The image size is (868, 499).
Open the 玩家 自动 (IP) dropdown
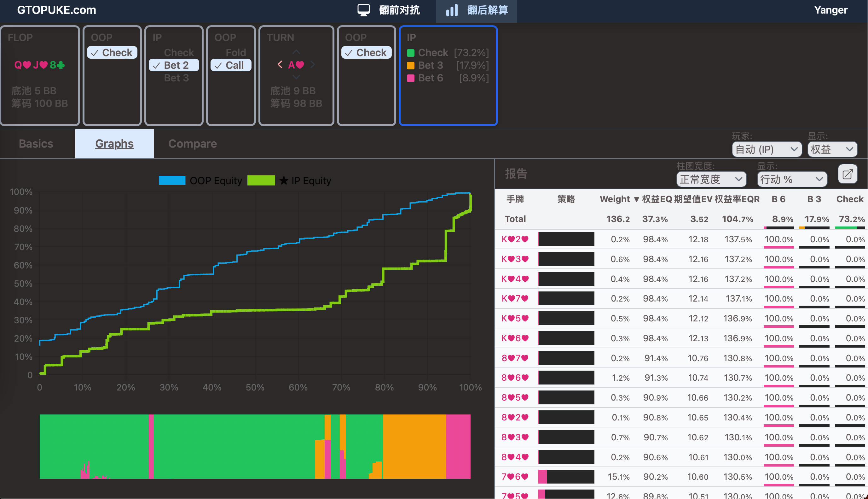[x=767, y=150]
